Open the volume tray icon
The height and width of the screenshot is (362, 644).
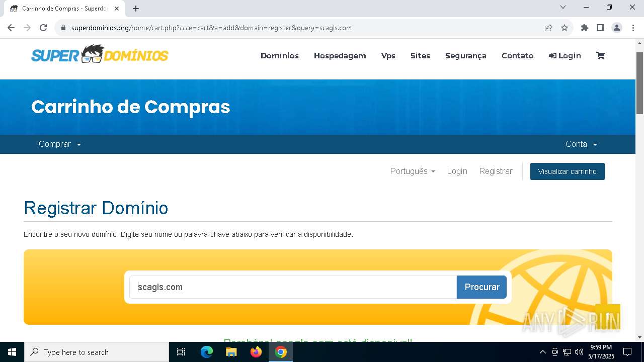coord(579,352)
